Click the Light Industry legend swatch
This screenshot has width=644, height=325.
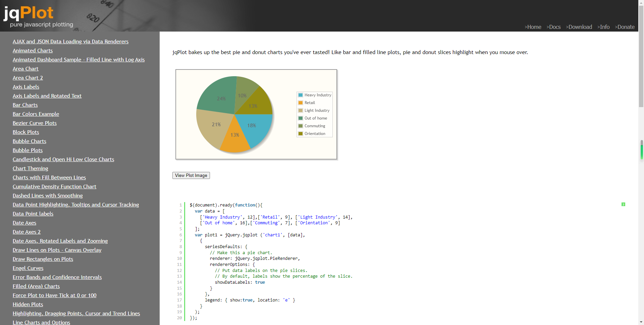point(301,110)
